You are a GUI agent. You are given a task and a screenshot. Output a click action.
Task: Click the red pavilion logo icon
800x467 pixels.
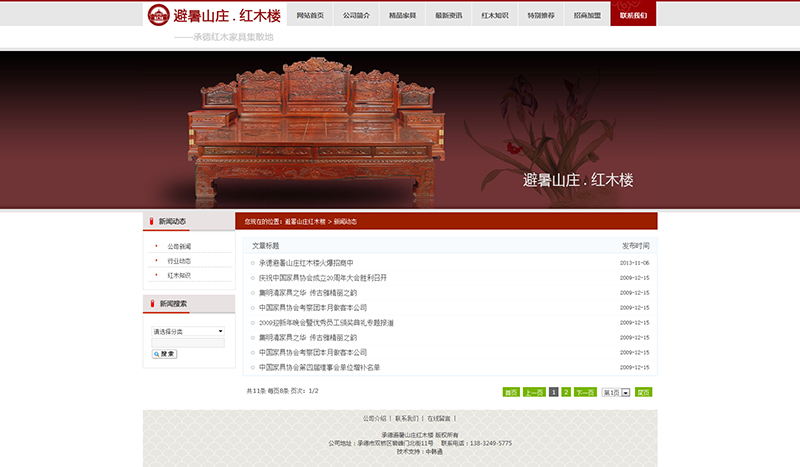coord(158,15)
